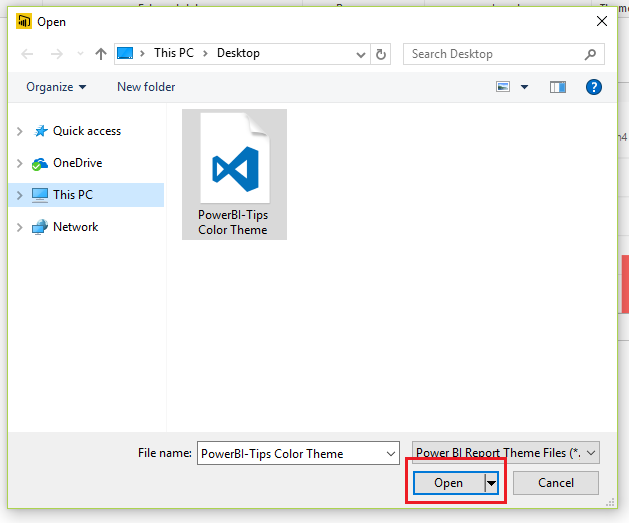Click the Cancel button

pyautogui.click(x=556, y=482)
